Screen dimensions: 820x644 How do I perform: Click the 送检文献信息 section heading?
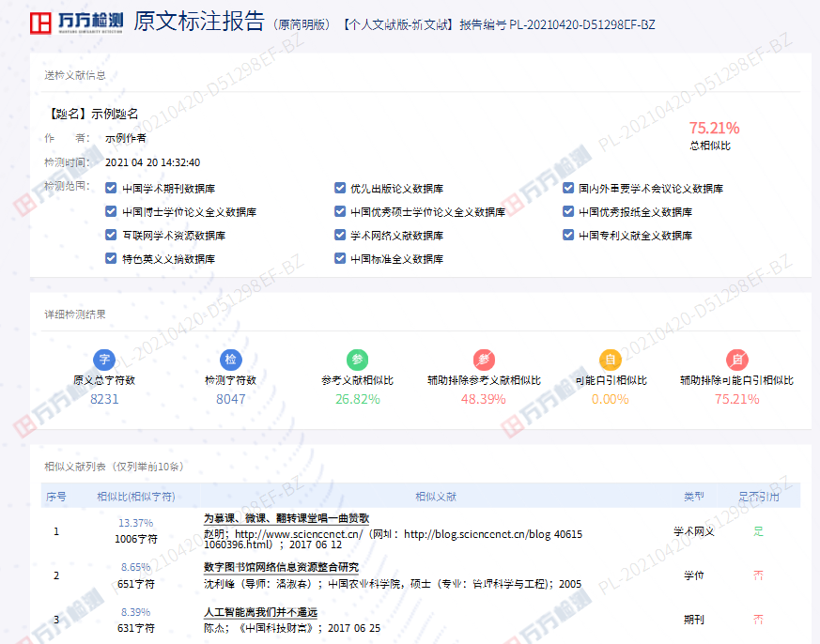tap(75, 75)
